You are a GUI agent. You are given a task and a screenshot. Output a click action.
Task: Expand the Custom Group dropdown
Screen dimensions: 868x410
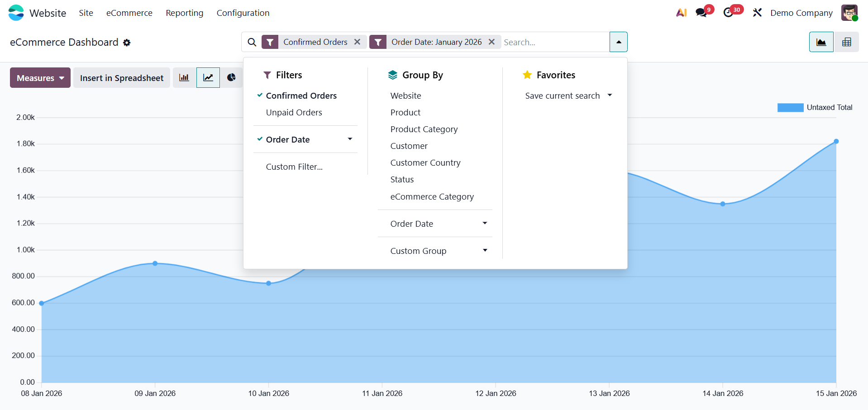438,251
